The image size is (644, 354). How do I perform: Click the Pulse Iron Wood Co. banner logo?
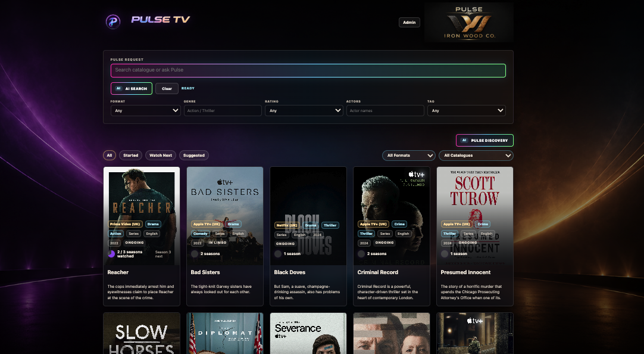(x=468, y=22)
